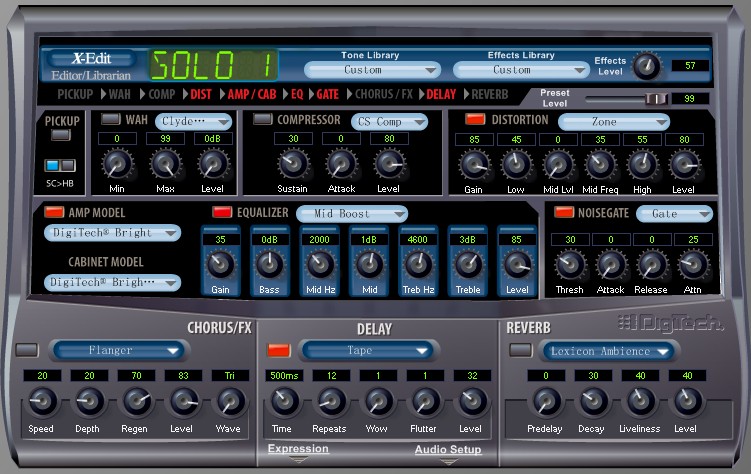
Task: Open the Cabinet Model dropdown
Action: 113,282
